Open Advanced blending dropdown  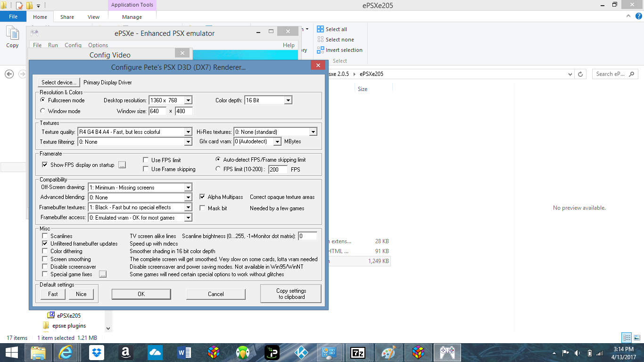point(188,197)
